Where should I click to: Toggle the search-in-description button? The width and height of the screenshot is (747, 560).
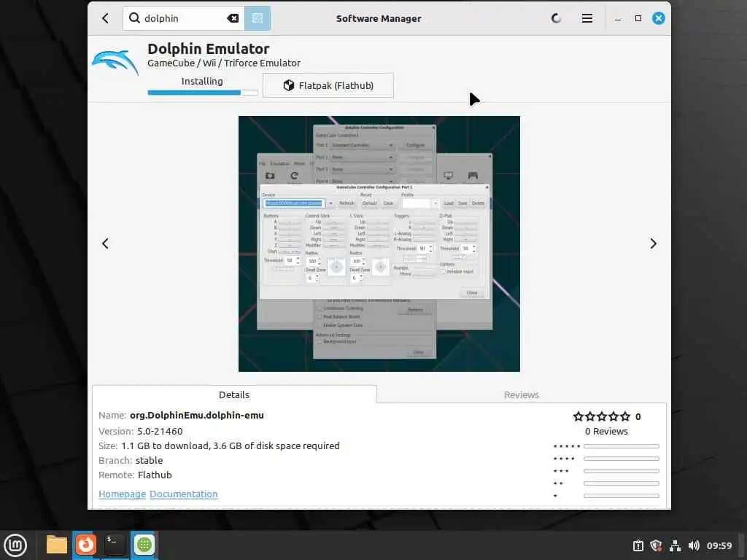[258, 18]
